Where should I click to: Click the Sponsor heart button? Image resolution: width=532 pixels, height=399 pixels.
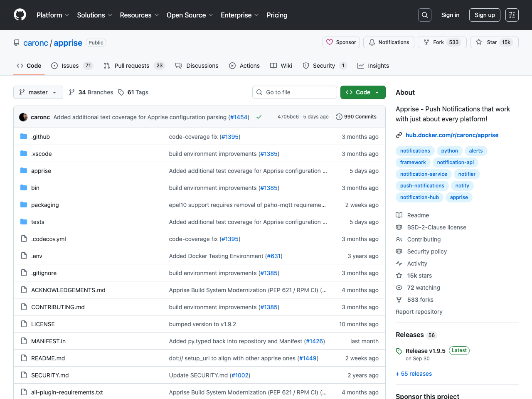pyautogui.click(x=341, y=42)
